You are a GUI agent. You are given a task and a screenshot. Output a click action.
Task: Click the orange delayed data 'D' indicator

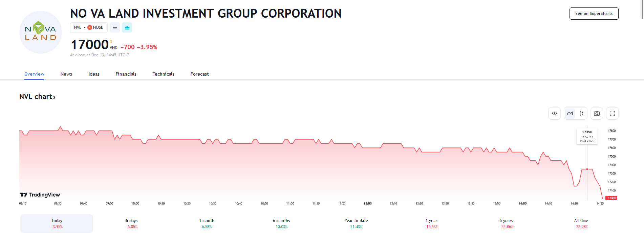coord(111,42)
